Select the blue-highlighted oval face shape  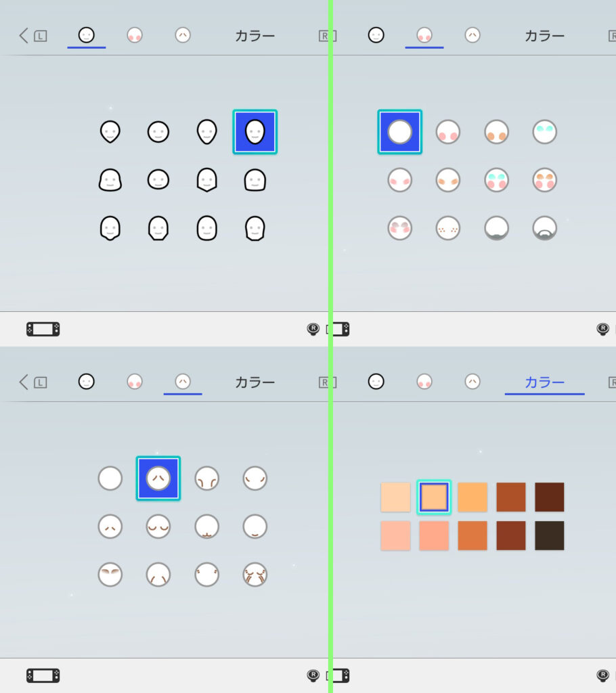click(255, 132)
